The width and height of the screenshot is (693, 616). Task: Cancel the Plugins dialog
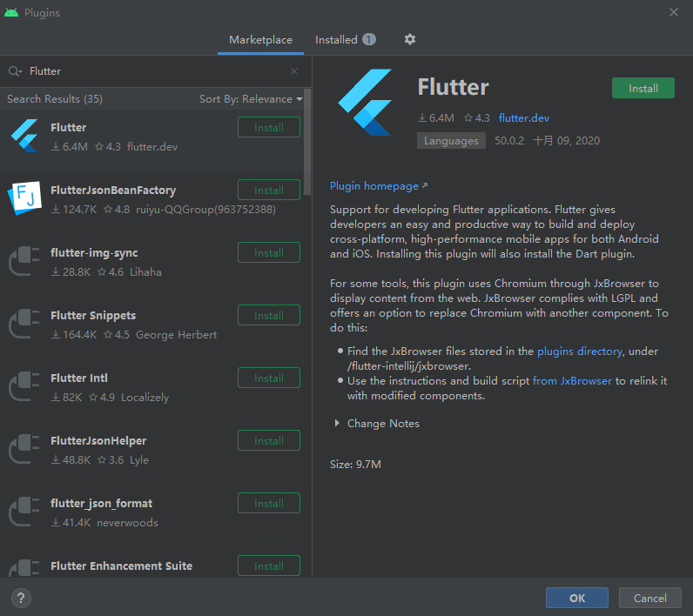coord(649,598)
